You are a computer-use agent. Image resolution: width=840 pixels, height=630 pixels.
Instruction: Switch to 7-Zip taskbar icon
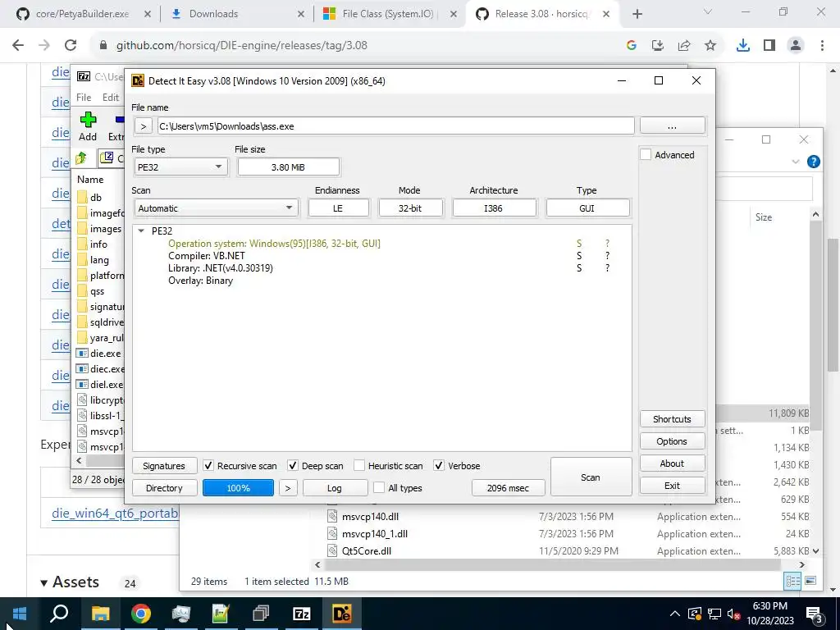tap(302, 614)
